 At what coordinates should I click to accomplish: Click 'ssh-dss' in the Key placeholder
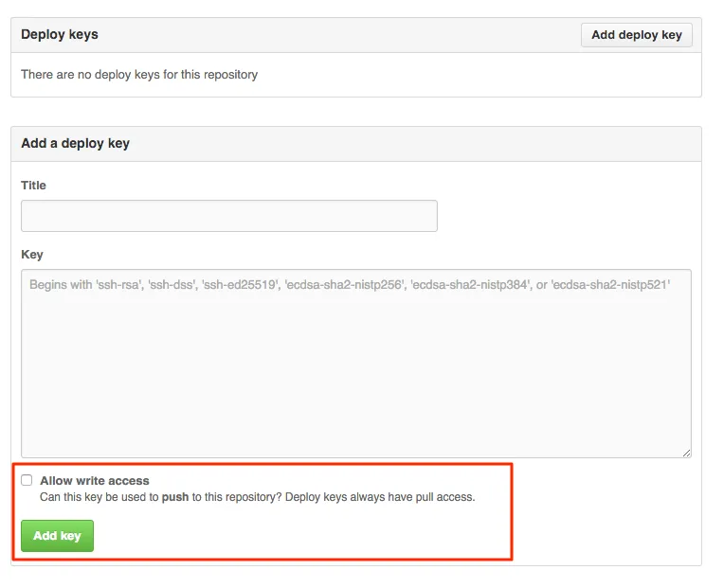point(171,284)
